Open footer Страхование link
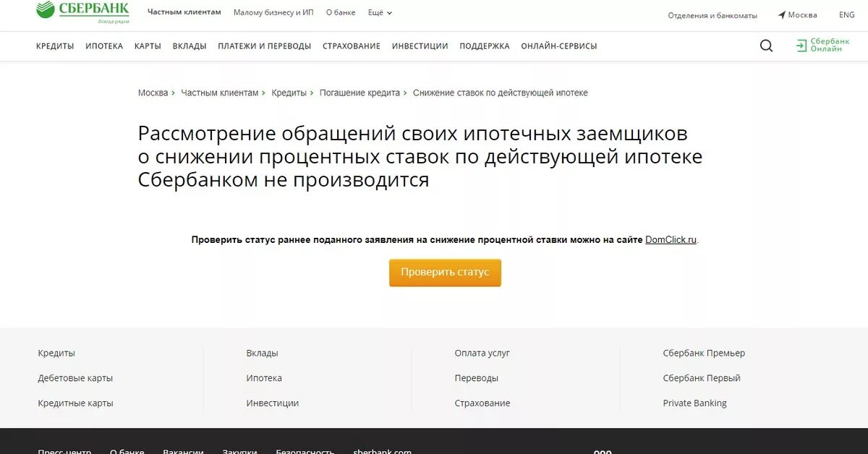Viewport: 868px width, 454px height. [482, 403]
